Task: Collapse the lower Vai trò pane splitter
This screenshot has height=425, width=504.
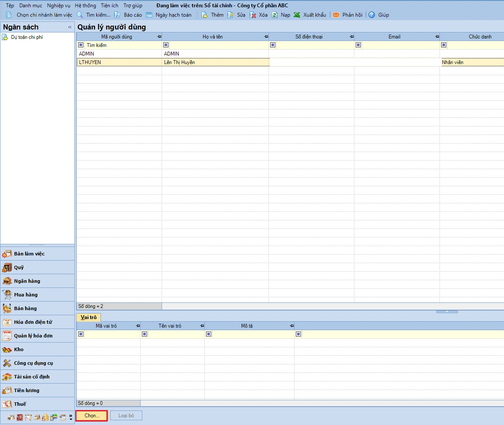Action: pyautogui.click(x=447, y=311)
